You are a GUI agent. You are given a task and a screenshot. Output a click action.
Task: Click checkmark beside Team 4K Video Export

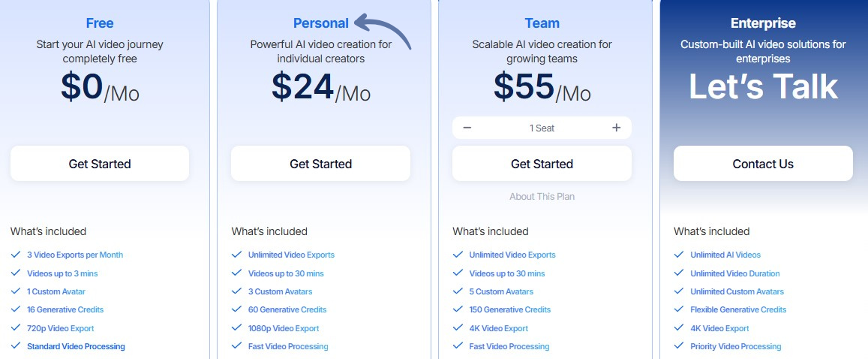[x=458, y=328]
